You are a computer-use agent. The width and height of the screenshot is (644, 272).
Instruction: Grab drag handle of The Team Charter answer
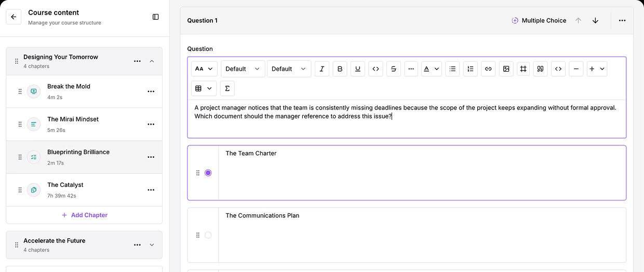[198, 173]
